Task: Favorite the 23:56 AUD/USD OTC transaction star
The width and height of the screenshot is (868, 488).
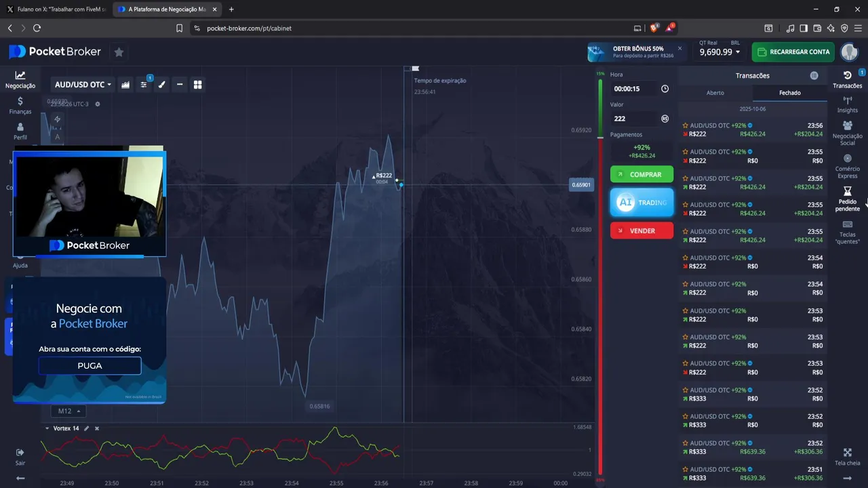Action: tap(686, 126)
